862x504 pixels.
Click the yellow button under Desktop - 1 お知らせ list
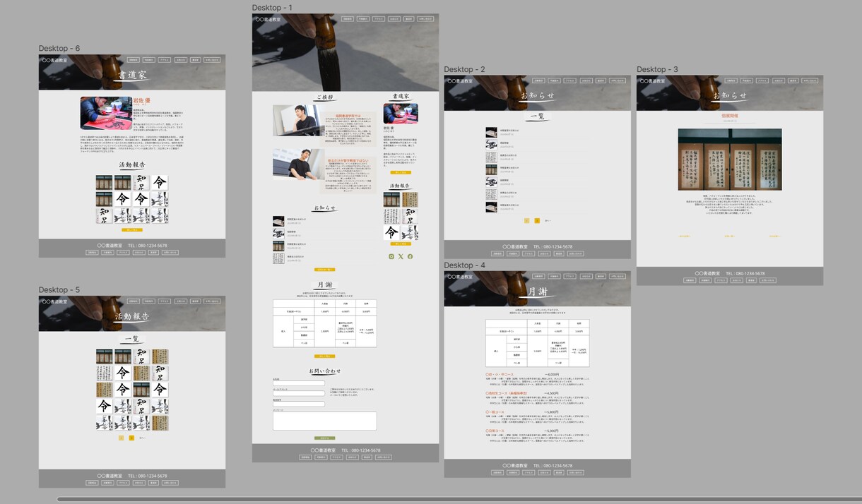324,270
